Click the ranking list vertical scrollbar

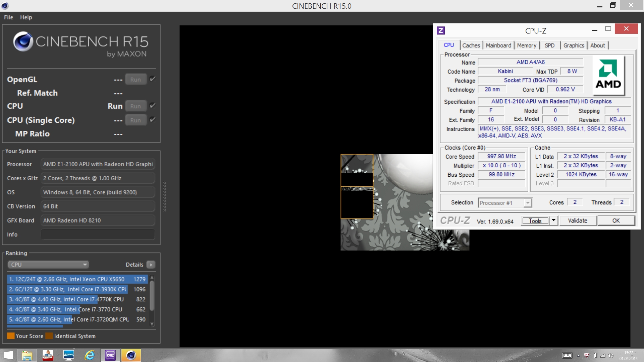[152, 297]
